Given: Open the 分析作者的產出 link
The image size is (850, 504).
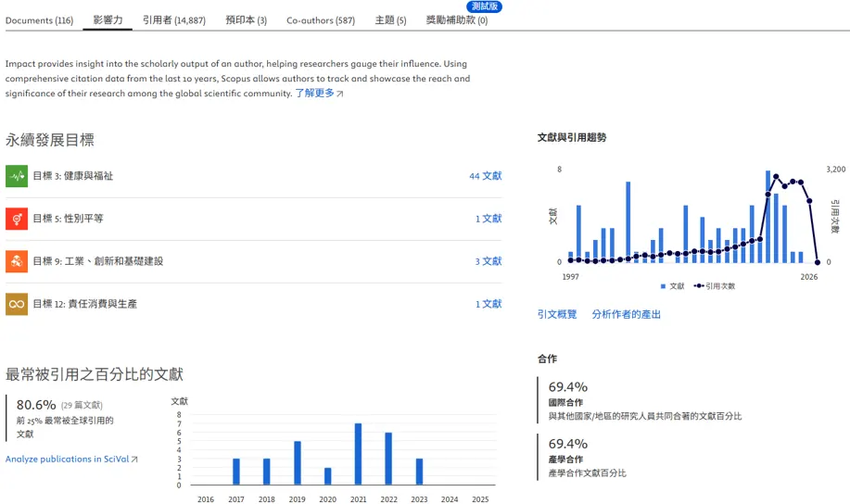Looking at the screenshot, I should click(x=626, y=314).
